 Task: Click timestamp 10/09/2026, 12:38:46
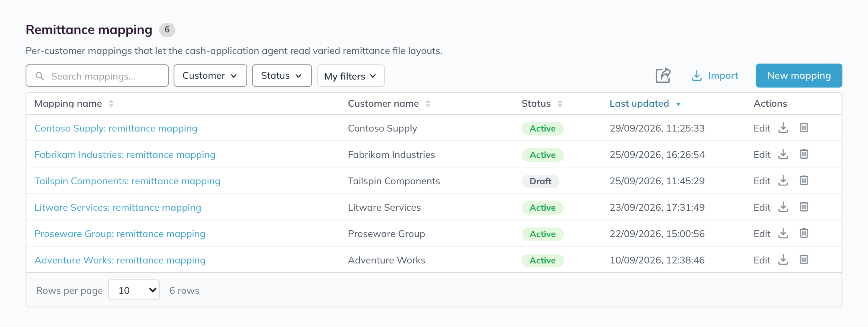[x=657, y=260]
